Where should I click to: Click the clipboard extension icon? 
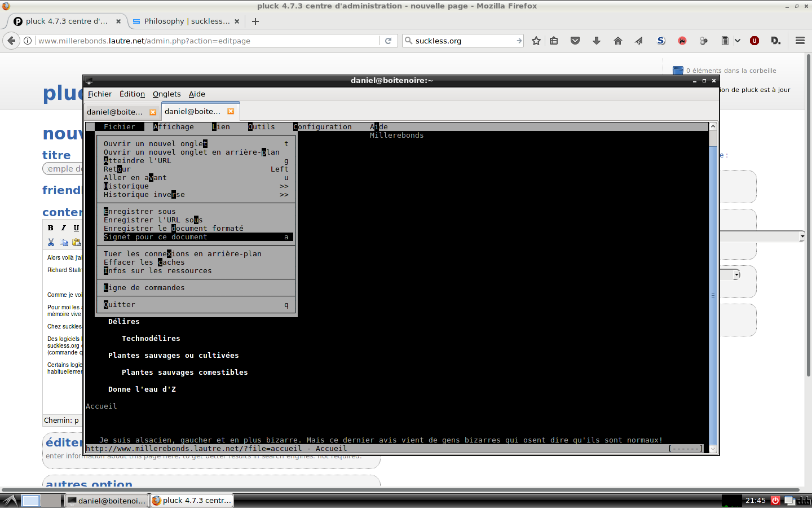click(725, 41)
